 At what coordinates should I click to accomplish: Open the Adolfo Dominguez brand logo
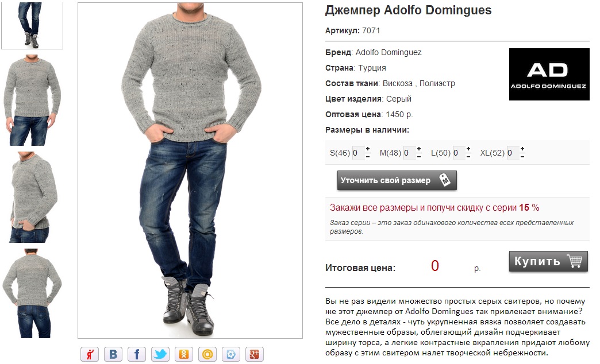click(549, 74)
